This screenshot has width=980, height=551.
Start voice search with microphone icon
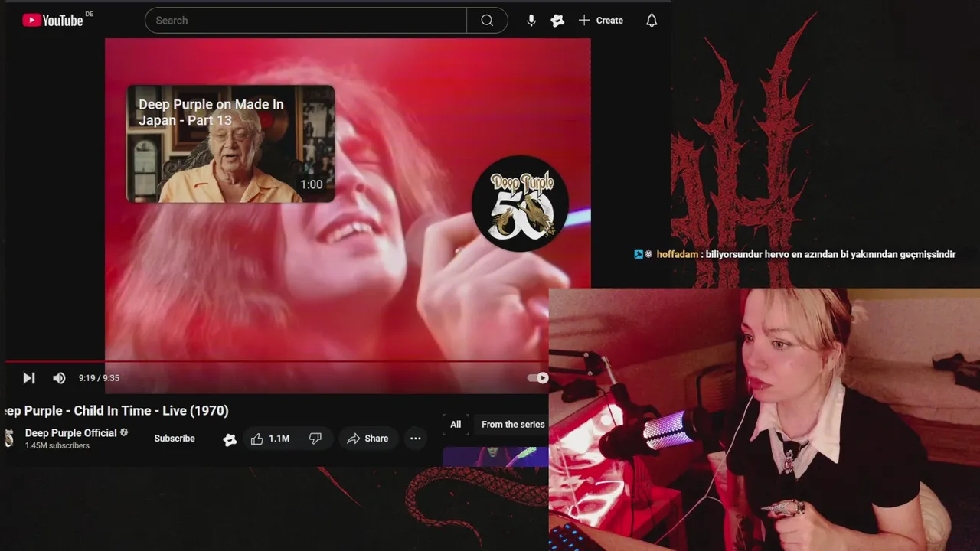[531, 21]
